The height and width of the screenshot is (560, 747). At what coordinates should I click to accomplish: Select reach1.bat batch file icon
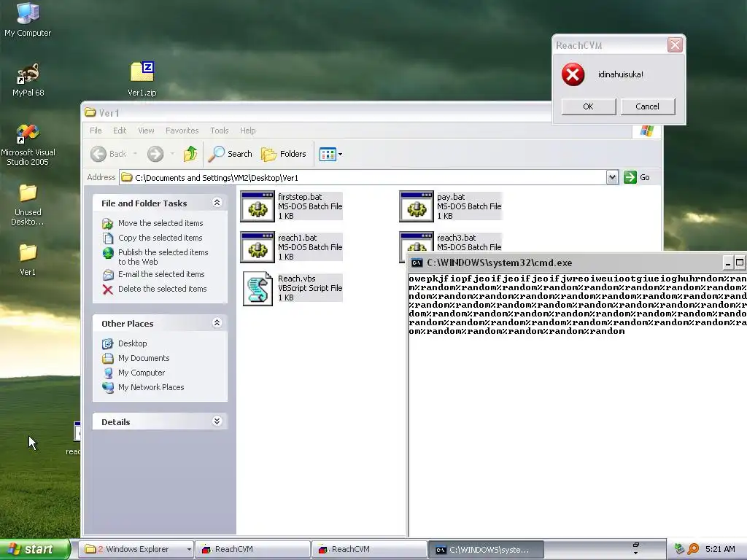(x=258, y=248)
